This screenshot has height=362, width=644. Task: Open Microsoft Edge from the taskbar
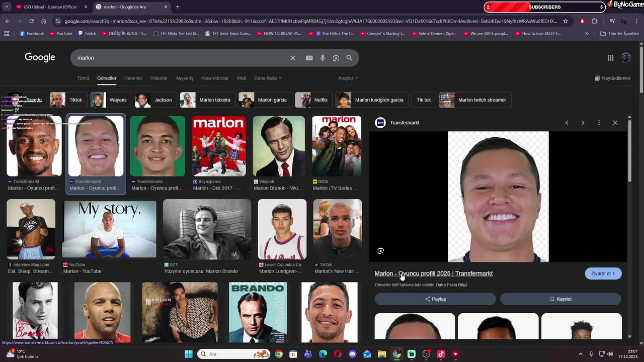pyautogui.click(x=323, y=354)
